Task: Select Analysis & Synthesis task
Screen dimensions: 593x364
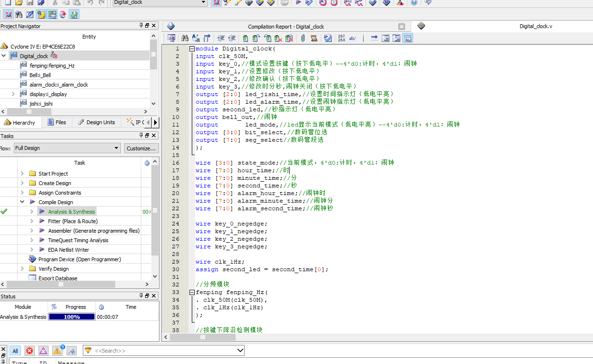Action: 71,212
